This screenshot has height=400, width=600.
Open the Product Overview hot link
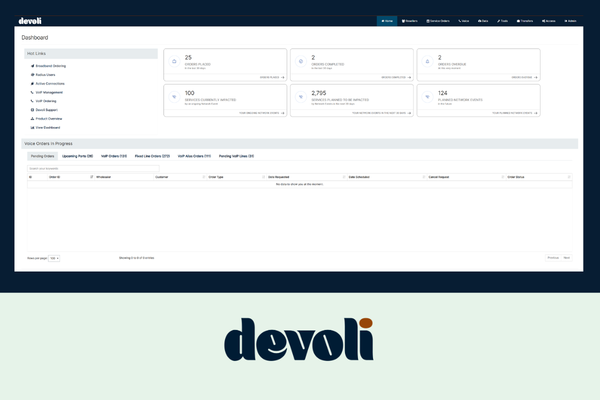coord(46,119)
